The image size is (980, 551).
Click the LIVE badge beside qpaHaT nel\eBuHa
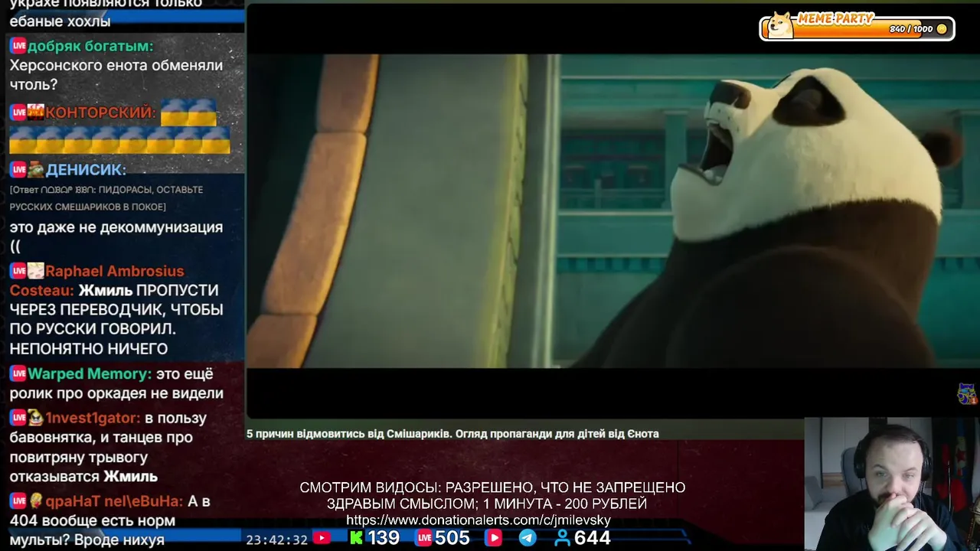pyautogui.click(x=18, y=501)
